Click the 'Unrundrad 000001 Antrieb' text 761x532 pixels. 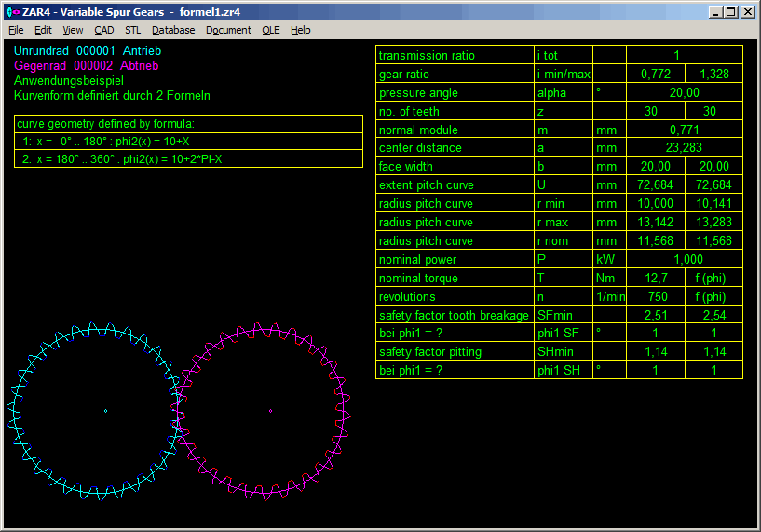click(x=88, y=51)
